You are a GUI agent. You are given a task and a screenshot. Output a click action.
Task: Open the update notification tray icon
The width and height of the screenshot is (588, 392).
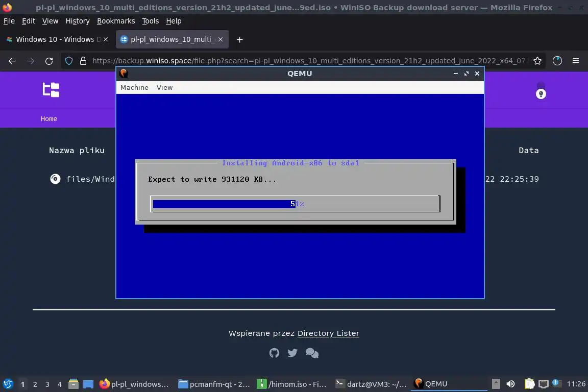coord(556,383)
